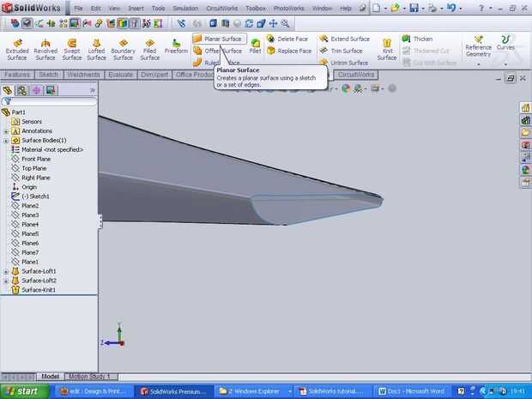Click the Untrim Surface tool

344,63
